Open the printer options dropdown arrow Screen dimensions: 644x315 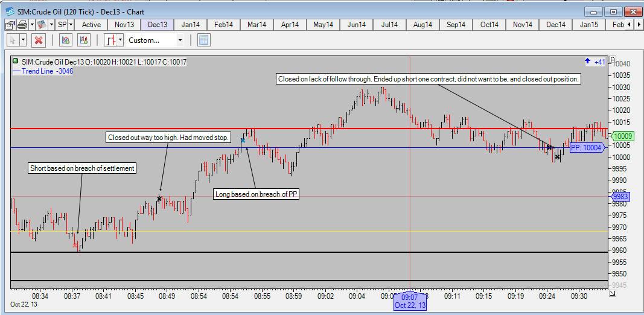(31, 25)
